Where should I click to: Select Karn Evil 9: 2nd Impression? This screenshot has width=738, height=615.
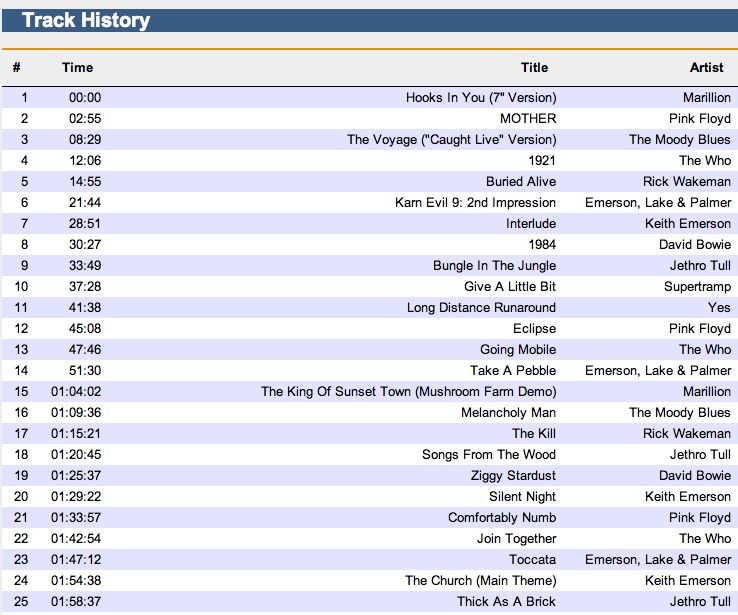[475, 203]
